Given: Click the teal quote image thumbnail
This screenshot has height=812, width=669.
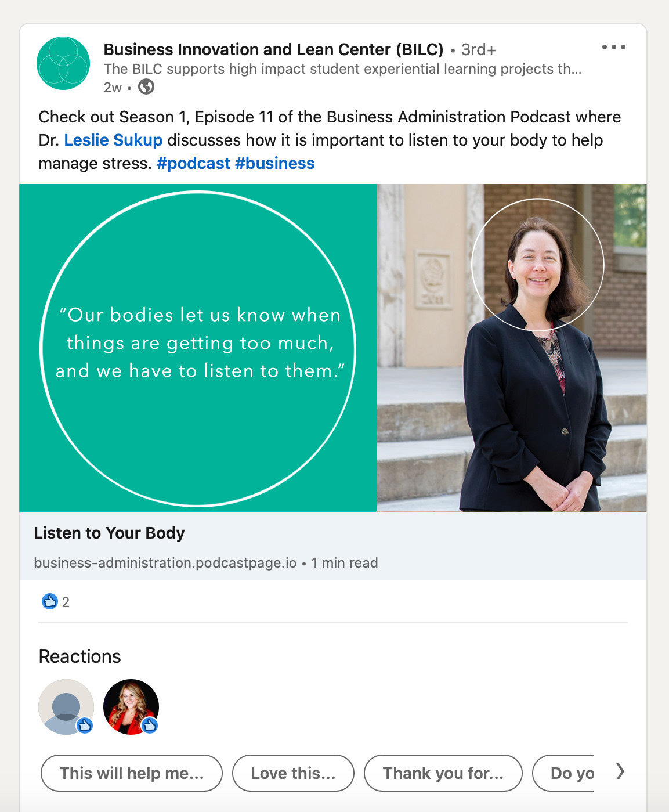Looking at the screenshot, I should pyautogui.click(x=198, y=348).
